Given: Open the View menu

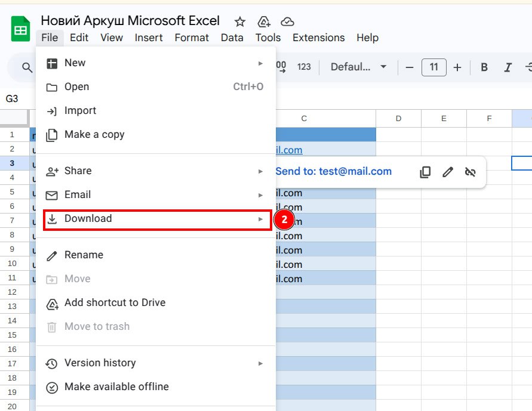Looking at the screenshot, I should pyautogui.click(x=112, y=38).
